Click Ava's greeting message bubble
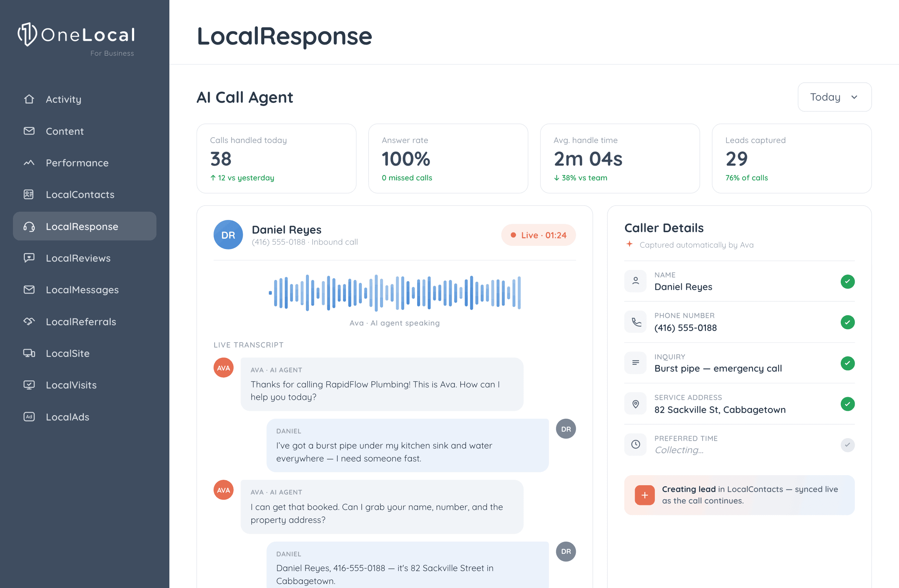The image size is (899, 588). point(382,384)
